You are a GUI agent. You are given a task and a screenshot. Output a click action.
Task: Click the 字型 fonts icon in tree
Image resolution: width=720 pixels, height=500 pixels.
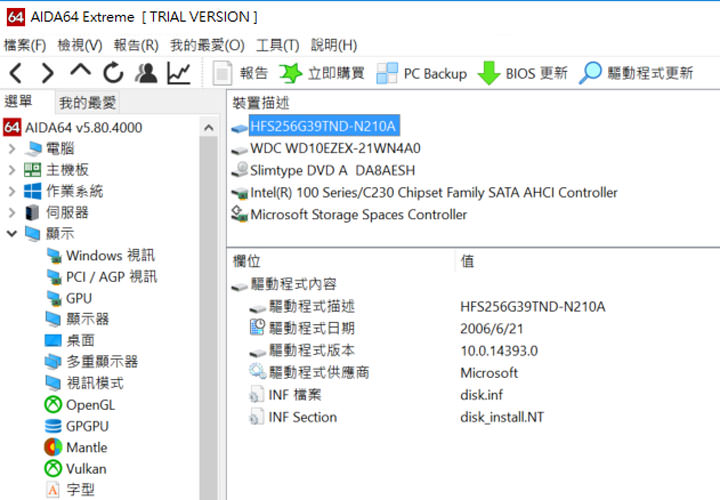[x=53, y=490]
